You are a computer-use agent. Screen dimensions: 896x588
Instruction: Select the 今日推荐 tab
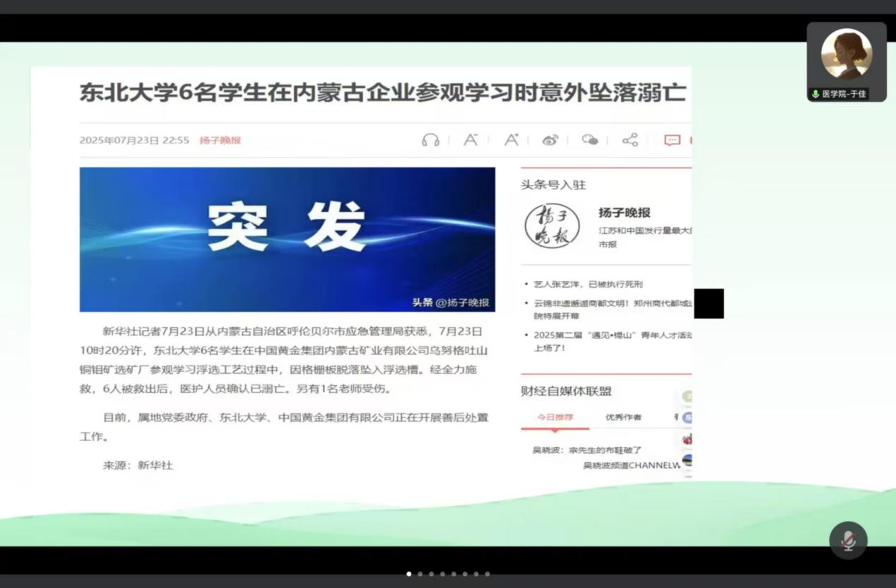point(555,417)
